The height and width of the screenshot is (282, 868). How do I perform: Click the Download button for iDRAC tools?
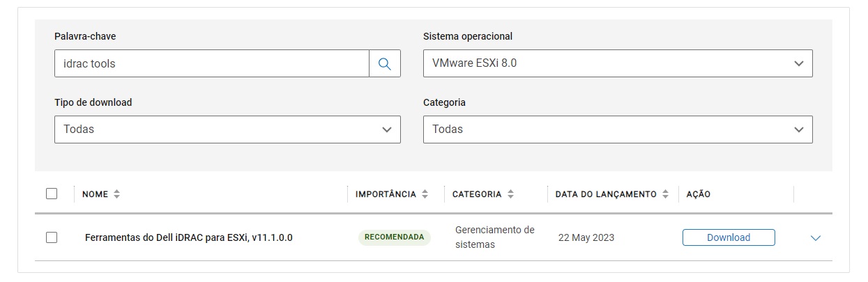pyautogui.click(x=728, y=237)
